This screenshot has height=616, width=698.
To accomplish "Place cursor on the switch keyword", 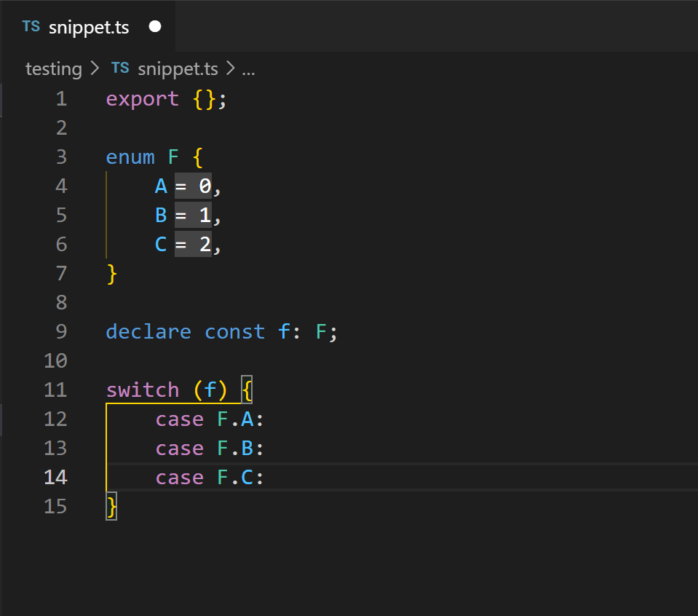I will coord(143,390).
